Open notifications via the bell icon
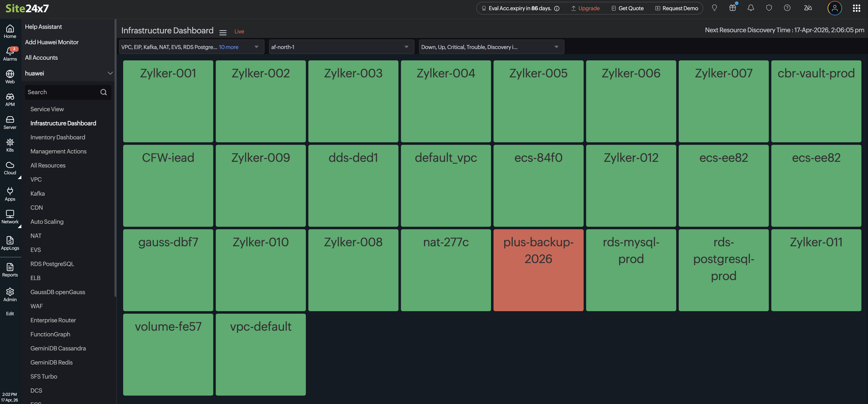868x404 pixels. (751, 8)
